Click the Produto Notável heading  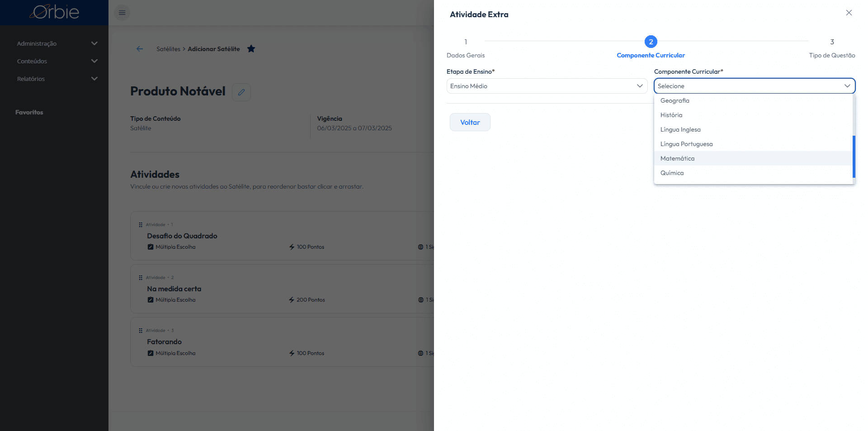pos(178,91)
